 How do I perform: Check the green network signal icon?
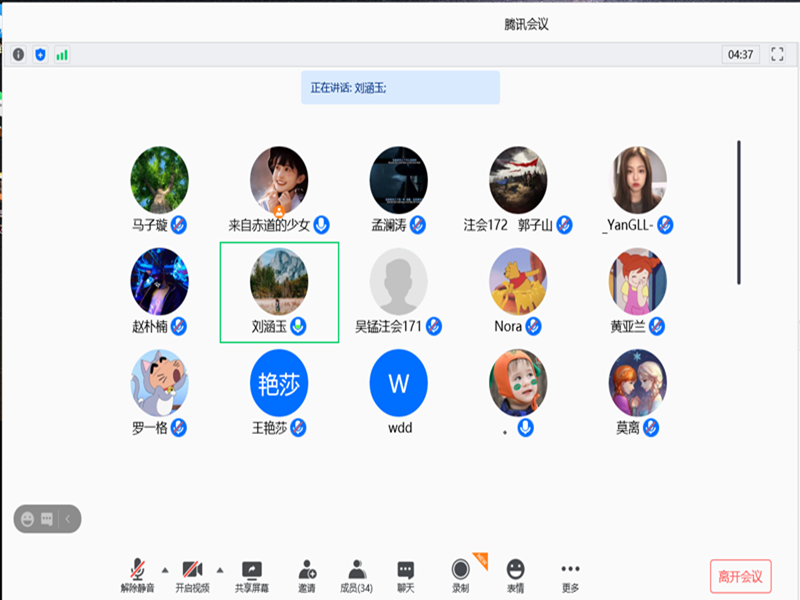point(62,55)
